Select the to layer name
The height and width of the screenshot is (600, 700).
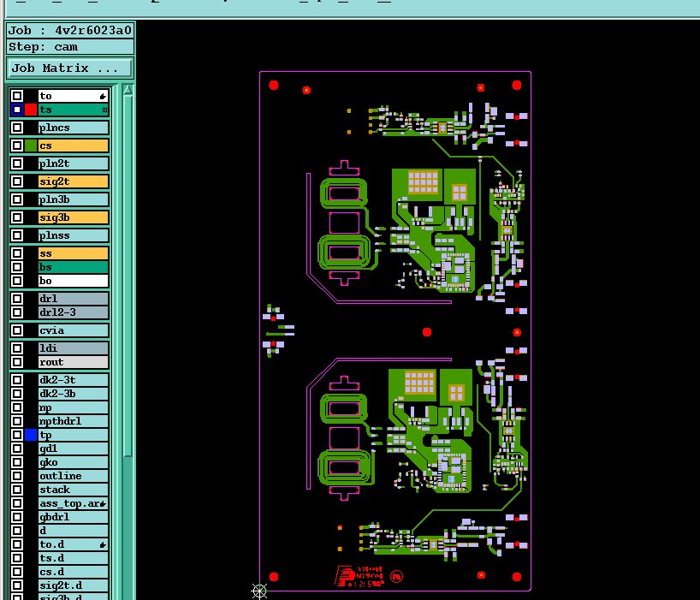coord(74,96)
